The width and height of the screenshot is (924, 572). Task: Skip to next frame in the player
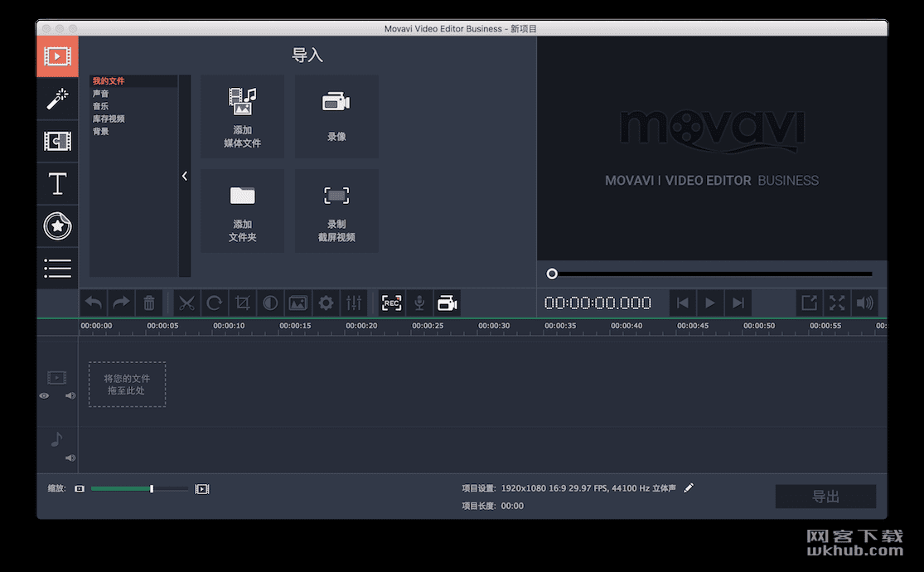pos(738,303)
